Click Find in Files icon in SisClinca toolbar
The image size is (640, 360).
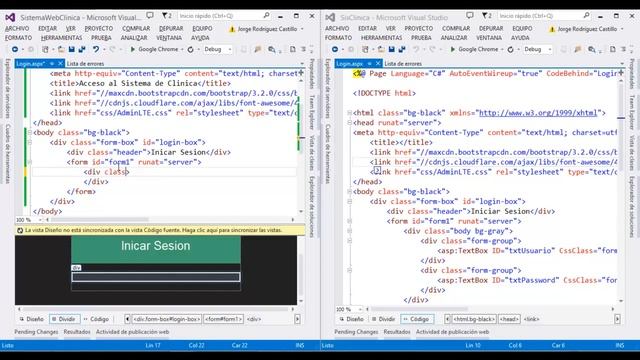(x=591, y=49)
